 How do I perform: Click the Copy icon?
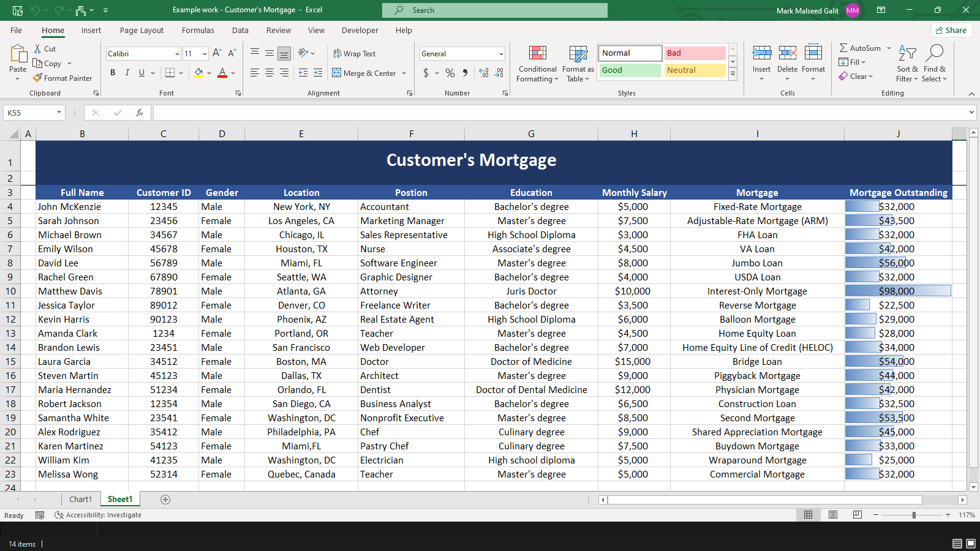click(x=37, y=63)
